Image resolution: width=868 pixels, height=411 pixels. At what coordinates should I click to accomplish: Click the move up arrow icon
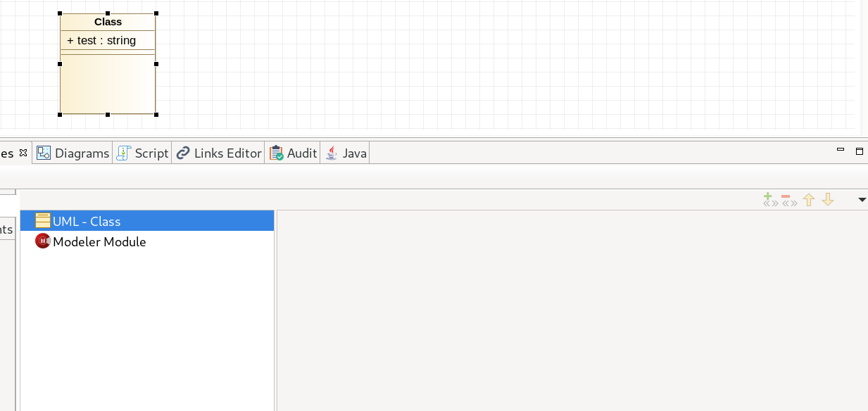[809, 200]
